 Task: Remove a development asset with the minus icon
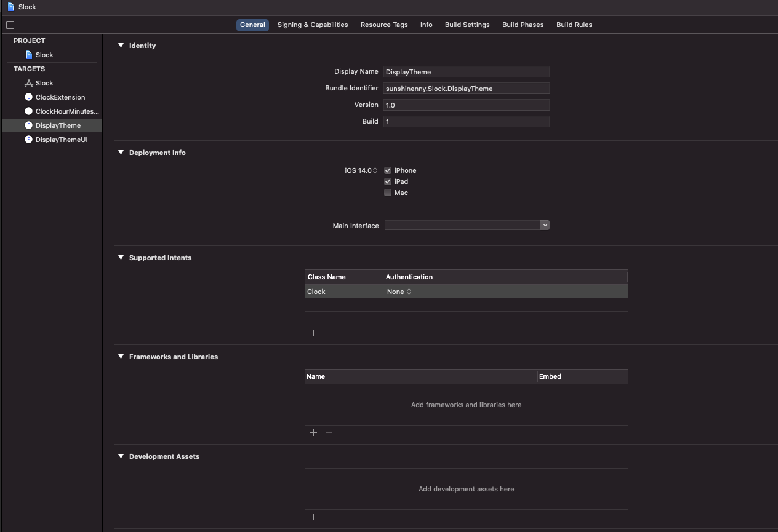tap(329, 517)
